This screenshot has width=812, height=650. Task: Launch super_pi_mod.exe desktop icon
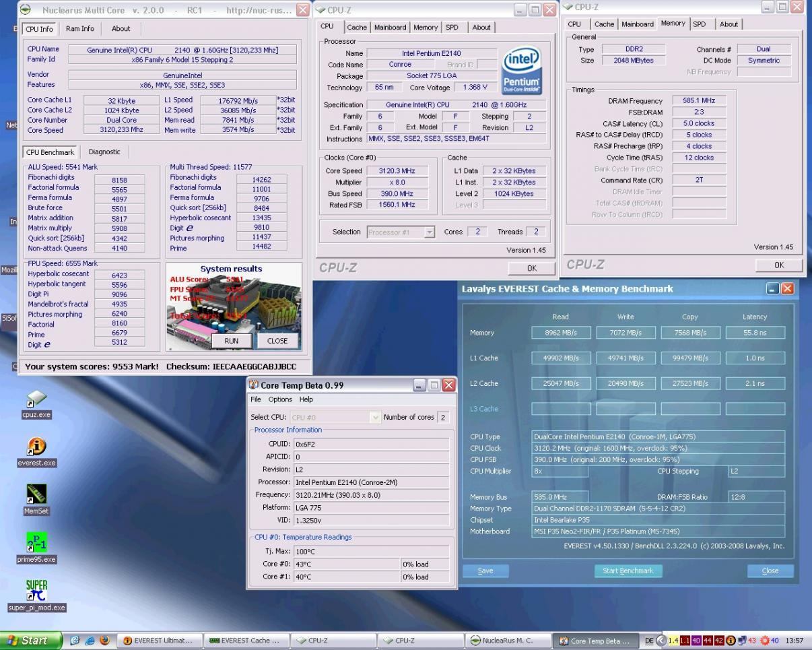(x=36, y=596)
